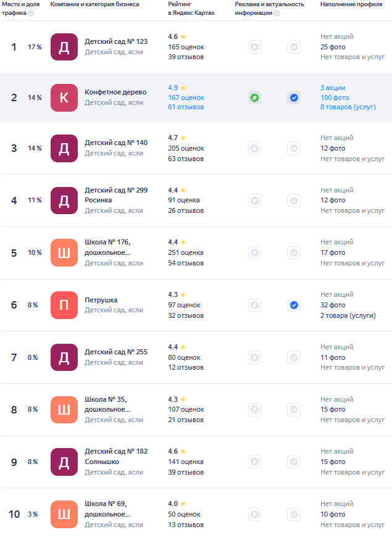Open the 167 оценок link

(186, 98)
